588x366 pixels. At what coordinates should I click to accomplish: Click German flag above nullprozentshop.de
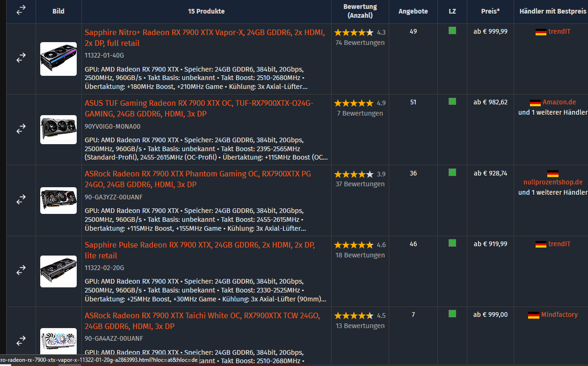pyautogui.click(x=552, y=174)
